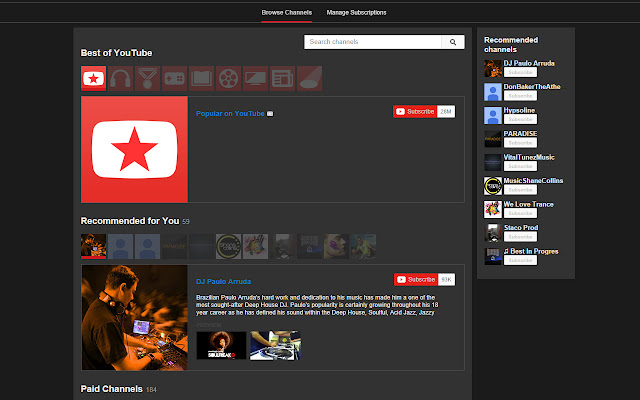Click the large DJ Paulo Arruda photo
640x400 pixels.
coord(134,318)
